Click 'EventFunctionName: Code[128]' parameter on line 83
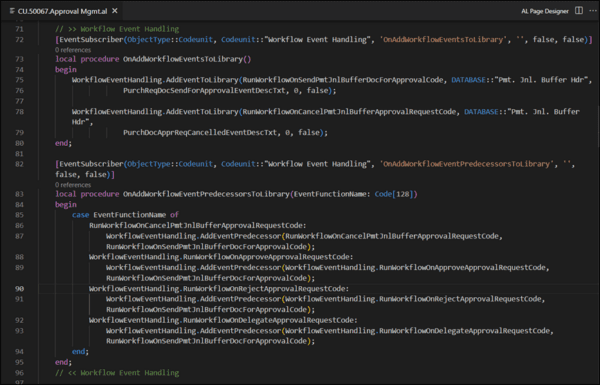The image size is (600, 385). 354,194
